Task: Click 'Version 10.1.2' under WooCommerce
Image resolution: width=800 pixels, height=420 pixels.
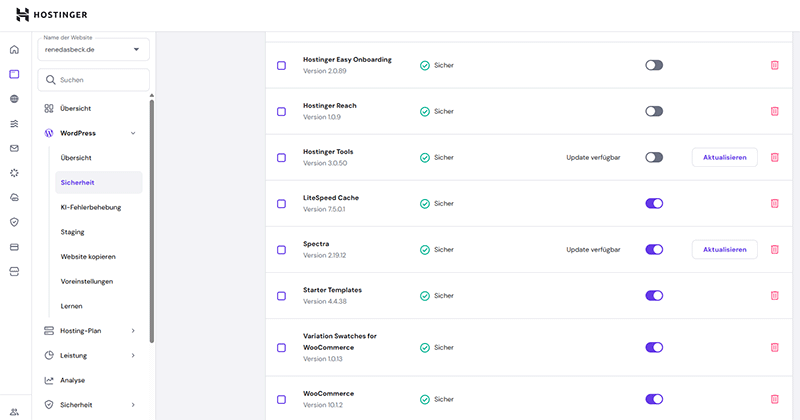Action: pyautogui.click(x=323, y=405)
